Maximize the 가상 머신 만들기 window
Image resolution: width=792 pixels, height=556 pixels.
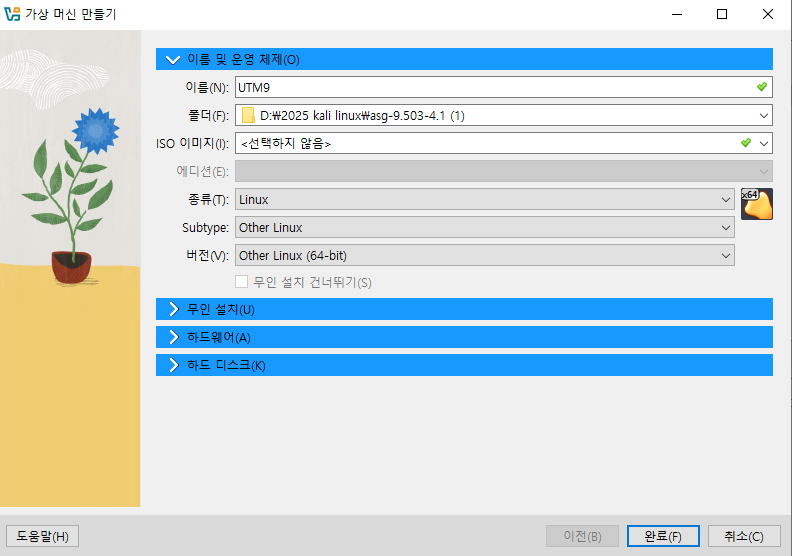point(722,14)
